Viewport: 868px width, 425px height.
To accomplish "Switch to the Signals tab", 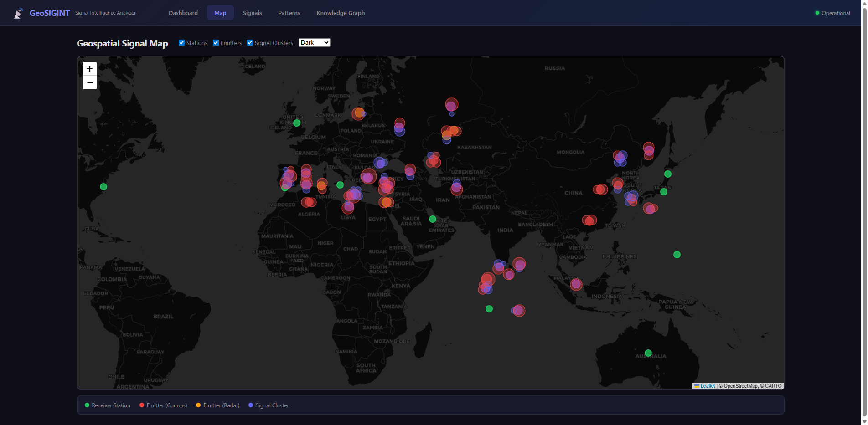I will (x=252, y=13).
